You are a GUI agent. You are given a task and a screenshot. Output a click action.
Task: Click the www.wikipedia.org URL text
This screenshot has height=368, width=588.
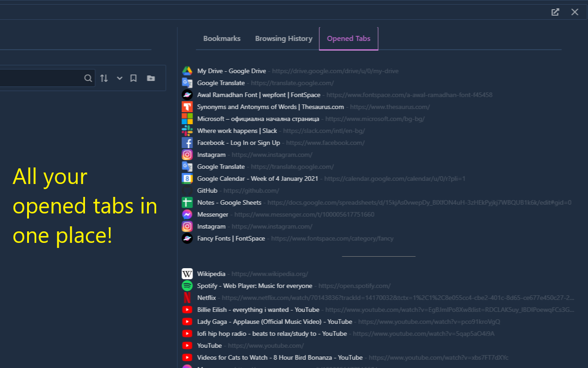[270, 274]
